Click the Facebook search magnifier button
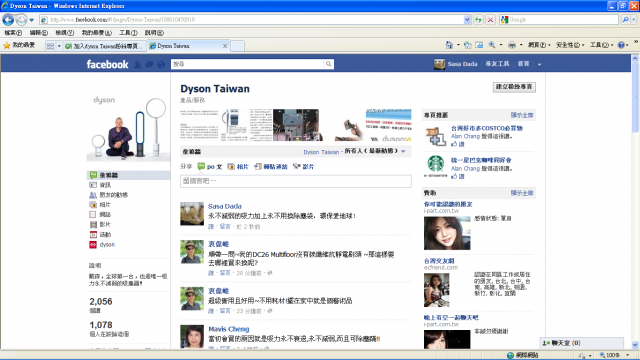Image resolution: width=640 pixels, height=360 pixels. pyautogui.click(x=328, y=64)
